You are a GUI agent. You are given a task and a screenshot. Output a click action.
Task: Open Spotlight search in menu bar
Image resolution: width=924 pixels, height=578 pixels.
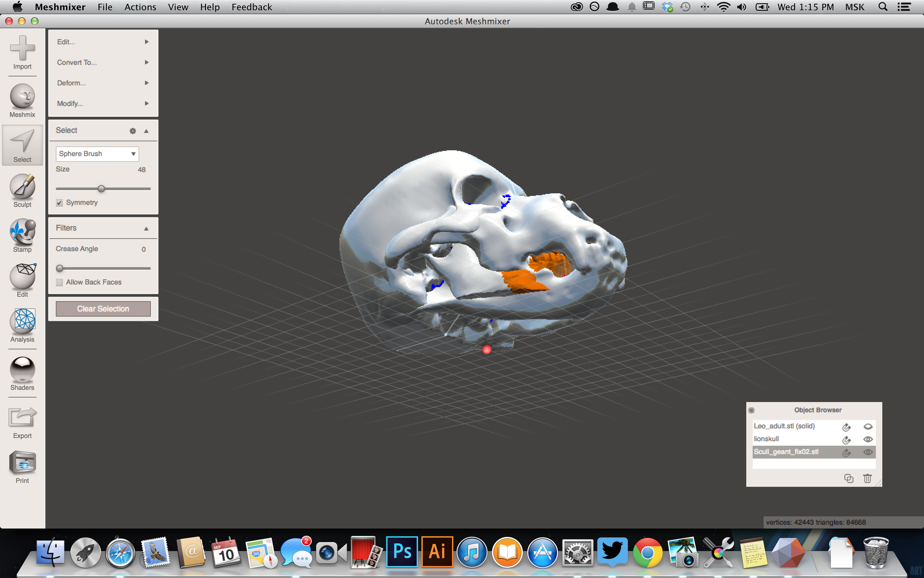(x=883, y=7)
